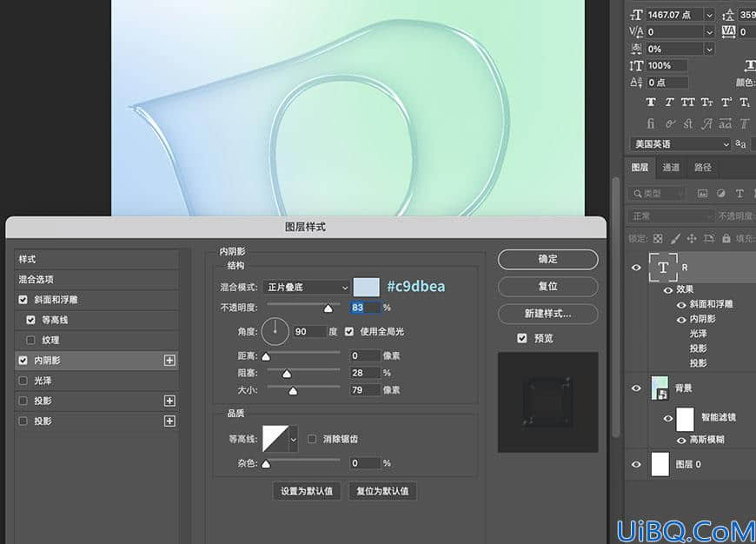The height and width of the screenshot is (544, 756).
Task: Enable 消除锯齿 checkbox
Action: point(312,439)
